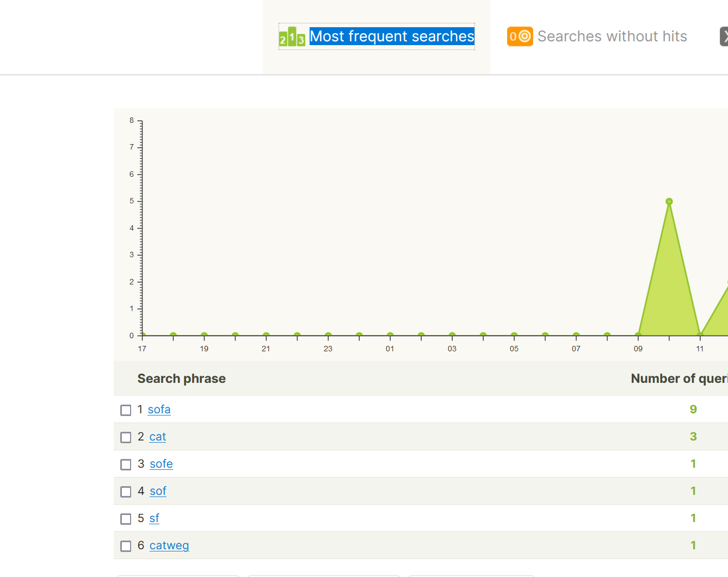Viewport: 728px width, 577px height.
Task: Mark the catweg row checkbox
Action: pyautogui.click(x=126, y=546)
